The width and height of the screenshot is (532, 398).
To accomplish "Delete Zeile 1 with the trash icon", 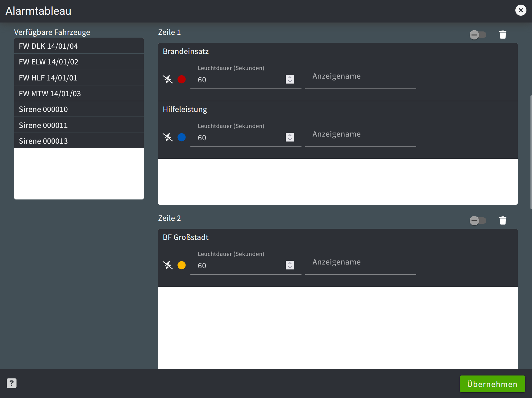I will point(503,35).
